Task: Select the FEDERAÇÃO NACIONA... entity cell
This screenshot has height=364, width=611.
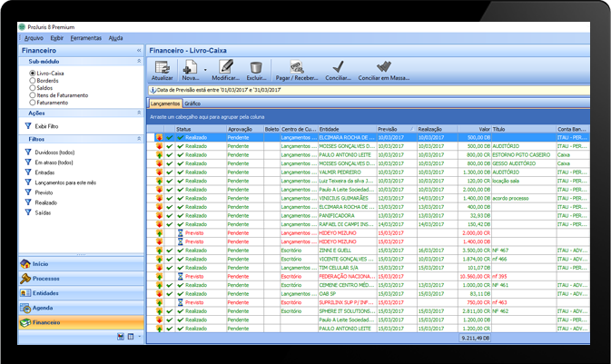Action: 347,276
